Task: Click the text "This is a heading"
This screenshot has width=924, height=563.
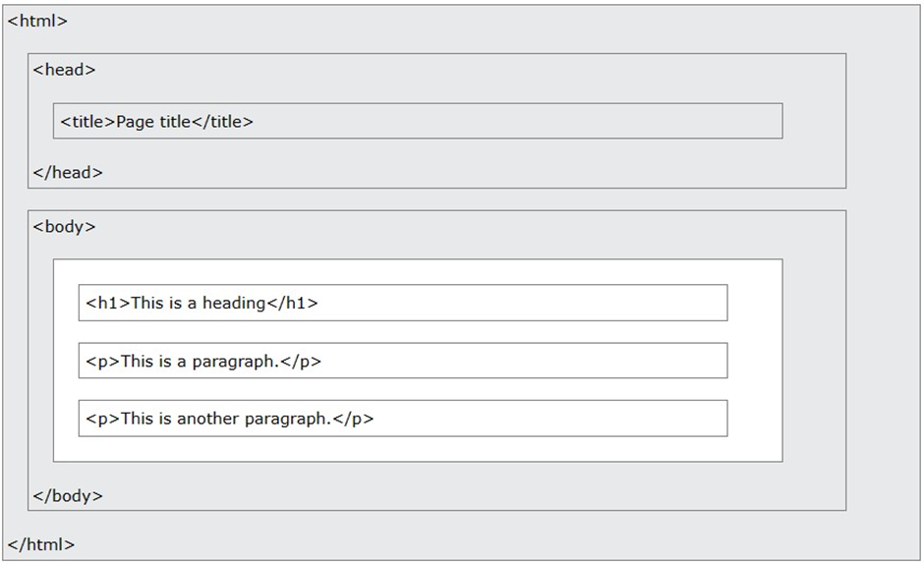Action: (198, 303)
